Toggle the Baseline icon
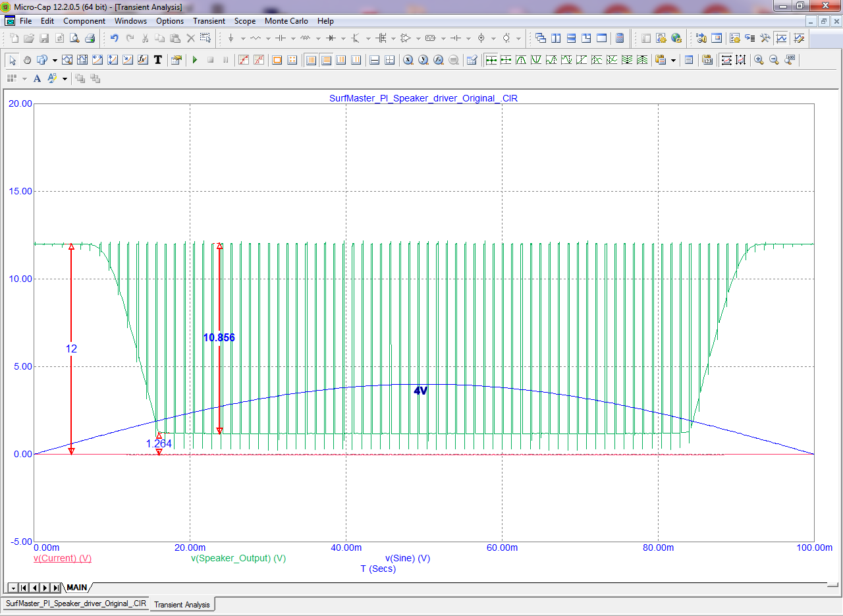This screenshot has width=843, height=616. click(x=374, y=60)
